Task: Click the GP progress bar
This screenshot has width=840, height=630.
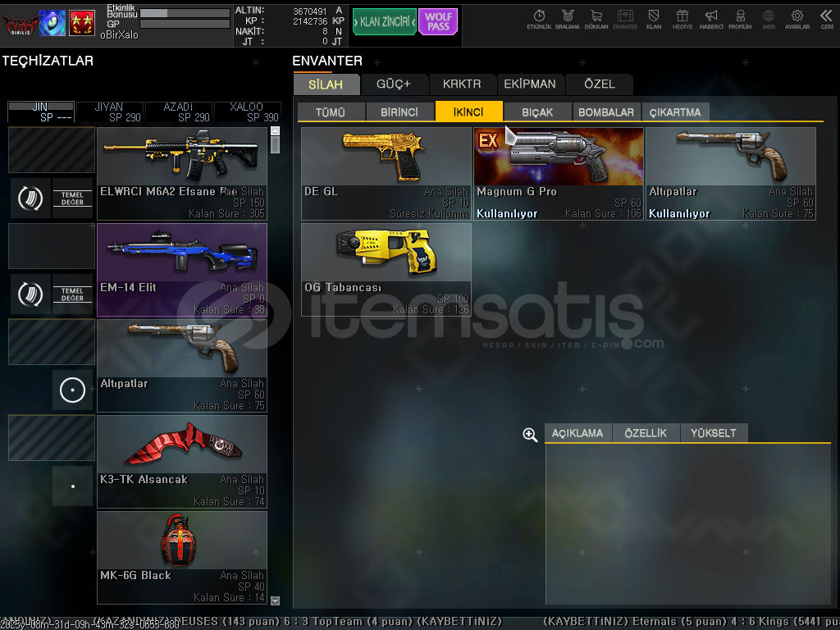Action: pos(185,24)
